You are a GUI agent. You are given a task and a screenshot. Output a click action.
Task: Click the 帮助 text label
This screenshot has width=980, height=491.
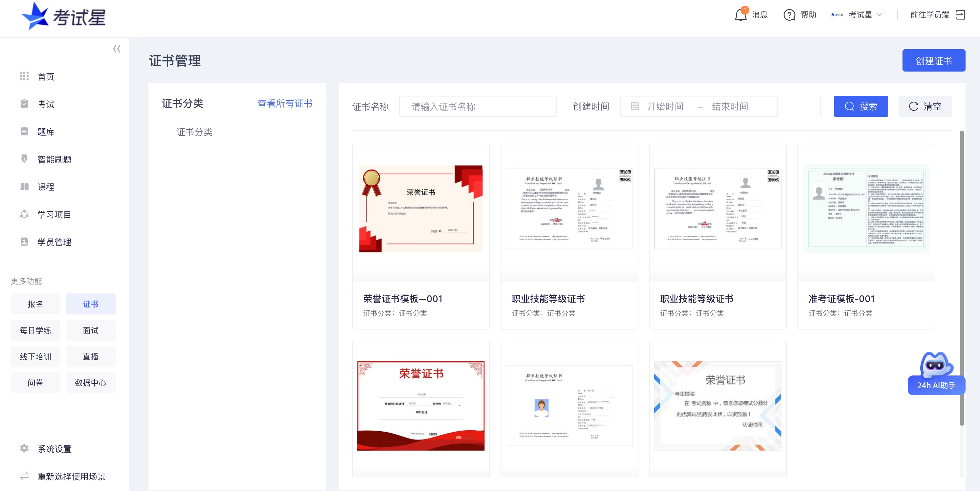[809, 15]
